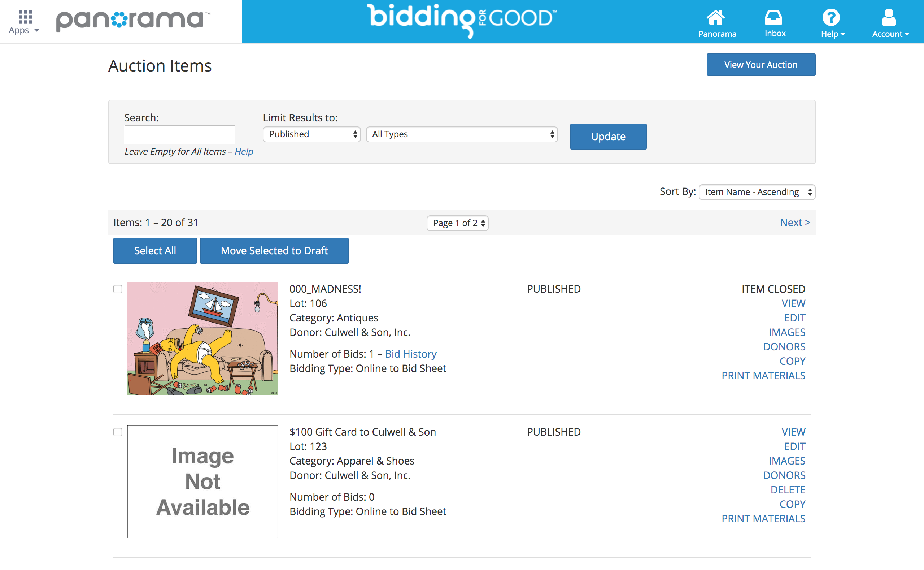Open Bid History for 000_MADNESS!

411,354
